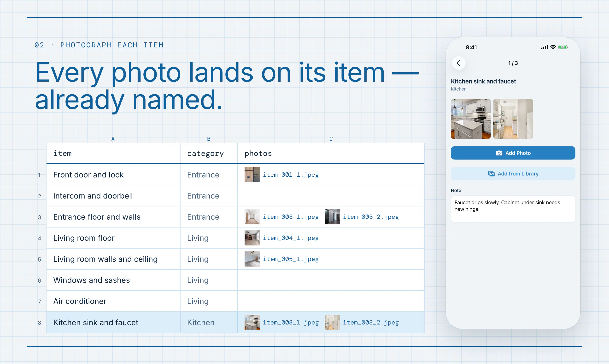Select the 'Living room floor' cell
609x364 pixels.
tap(113, 238)
